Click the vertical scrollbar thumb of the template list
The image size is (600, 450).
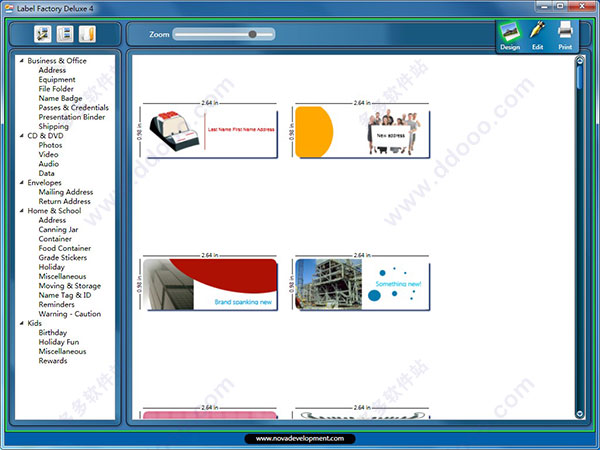(580, 78)
